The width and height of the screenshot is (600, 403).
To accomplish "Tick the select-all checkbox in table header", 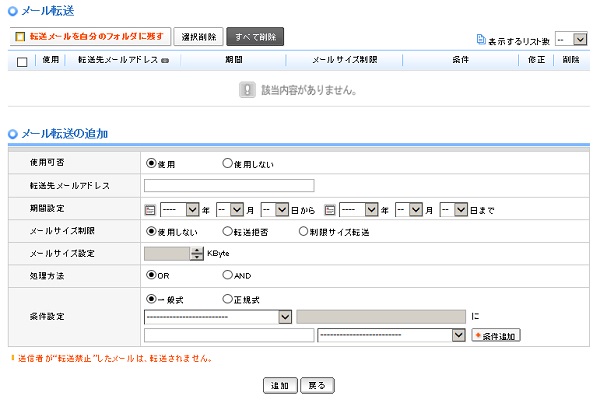I will click(22, 61).
